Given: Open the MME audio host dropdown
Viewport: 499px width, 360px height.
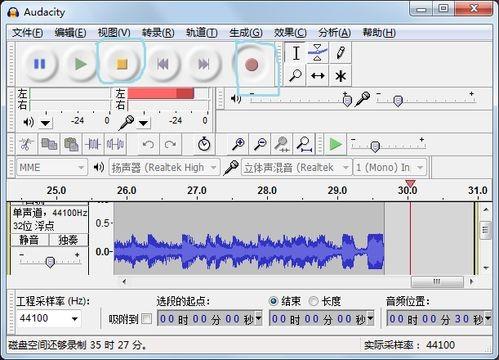Looking at the screenshot, I should point(52,167).
